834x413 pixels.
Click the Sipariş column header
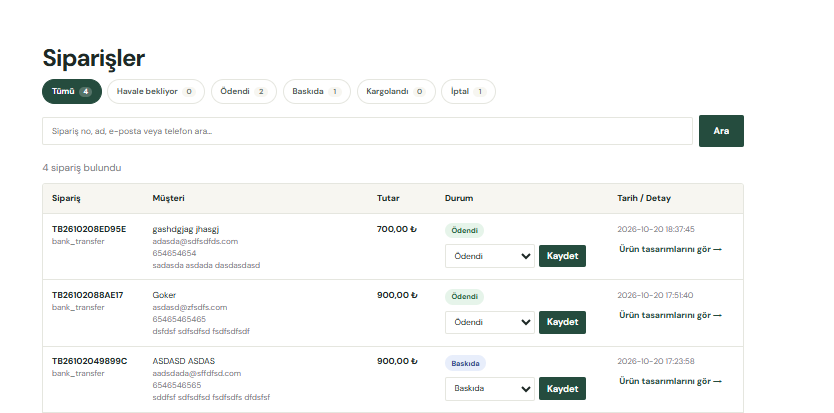pyautogui.click(x=66, y=199)
